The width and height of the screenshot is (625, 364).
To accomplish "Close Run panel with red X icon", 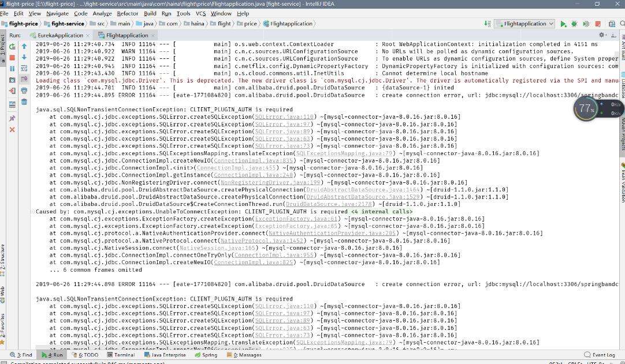I will (x=12, y=130).
